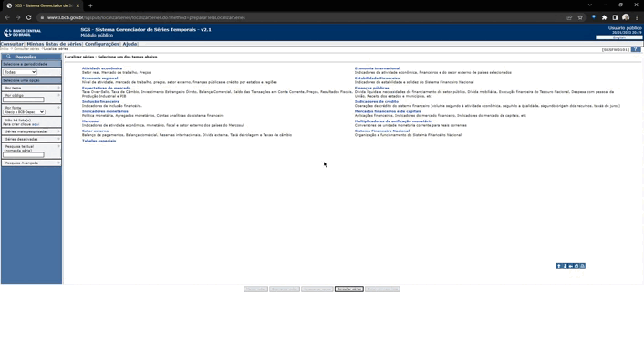The height and width of the screenshot is (347, 644).
Task: Open the Estabilidade Financeira theme
Action: [377, 79]
